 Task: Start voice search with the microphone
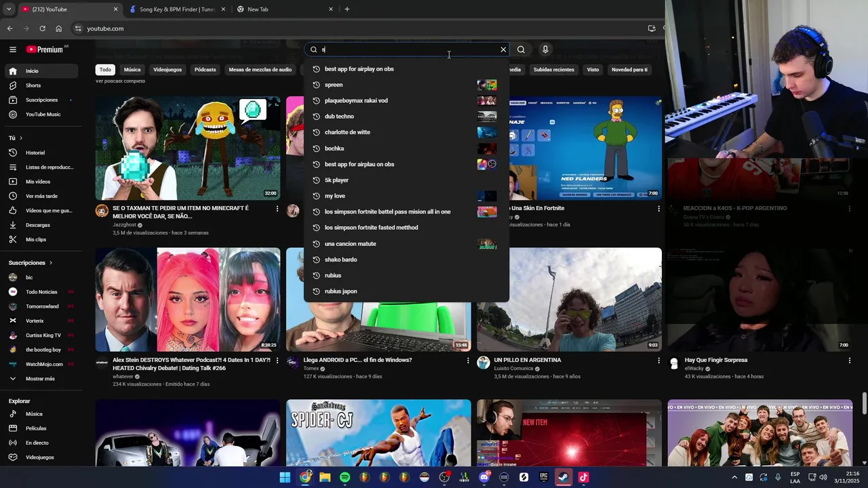click(545, 49)
